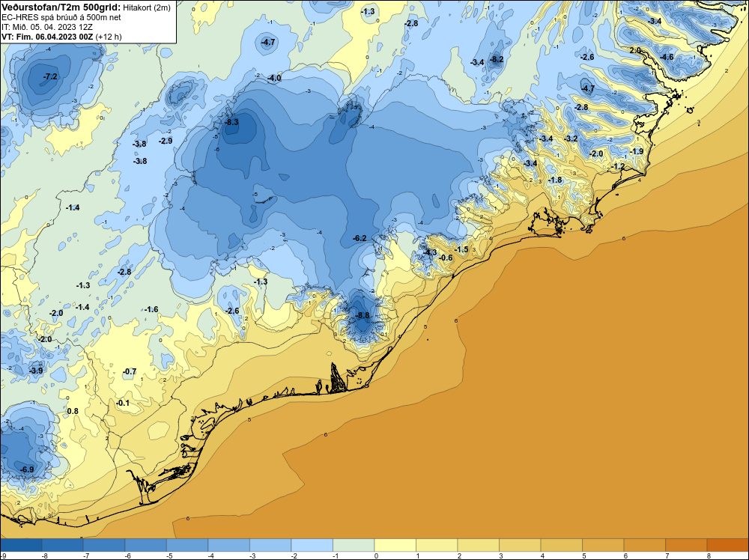749x560 pixels.
Task: Select the -1.8 temperature label
Action: (554, 180)
